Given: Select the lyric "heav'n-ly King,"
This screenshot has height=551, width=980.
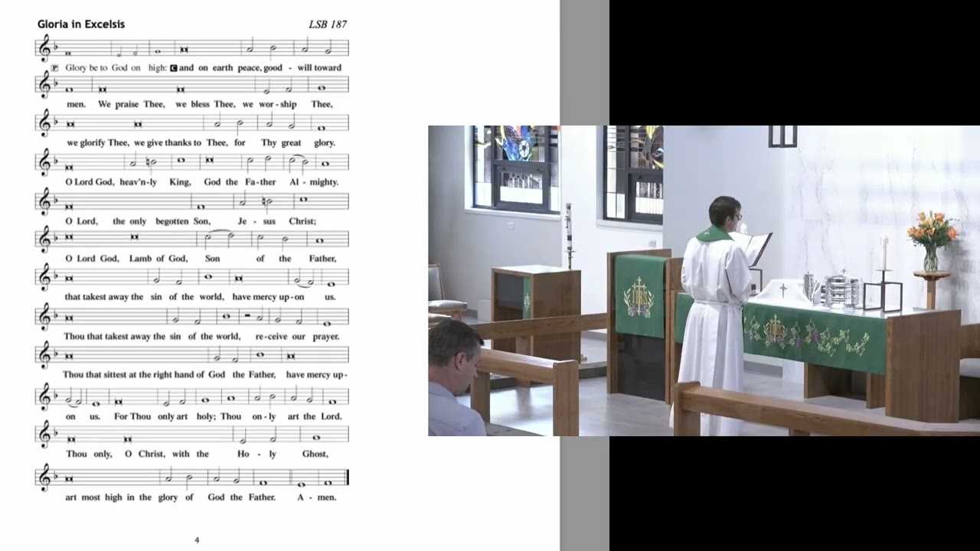Looking at the screenshot, I should (x=155, y=182).
